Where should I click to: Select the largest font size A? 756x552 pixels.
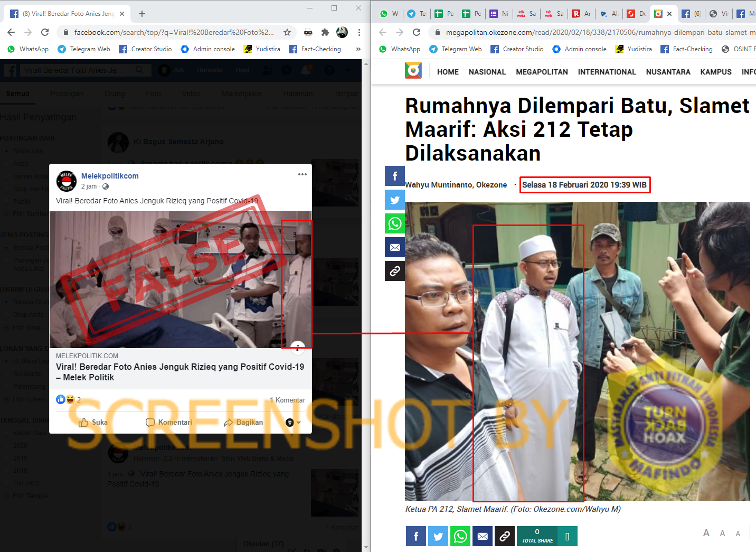(x=706, y=533)
